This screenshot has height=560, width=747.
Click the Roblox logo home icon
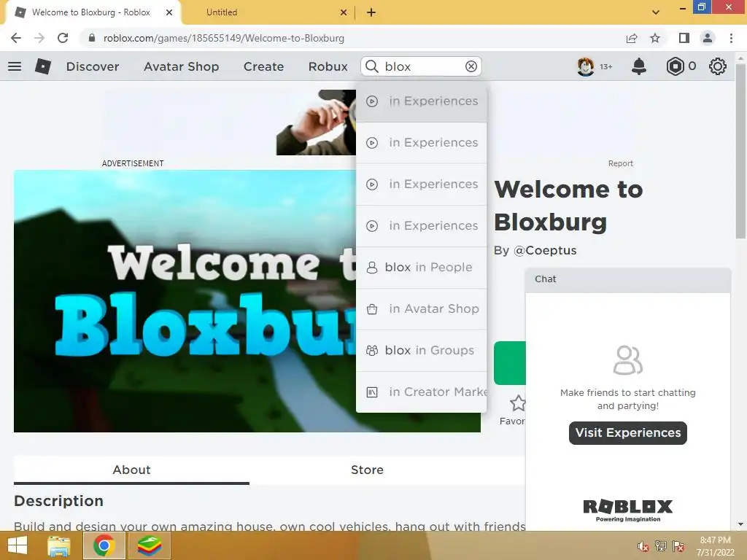pos(43,66)
